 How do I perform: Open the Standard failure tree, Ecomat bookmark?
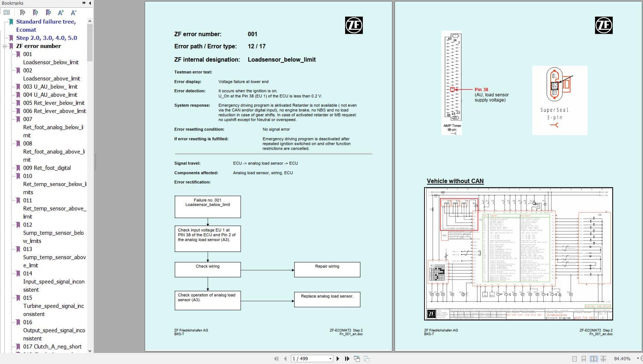coord(46,25)
